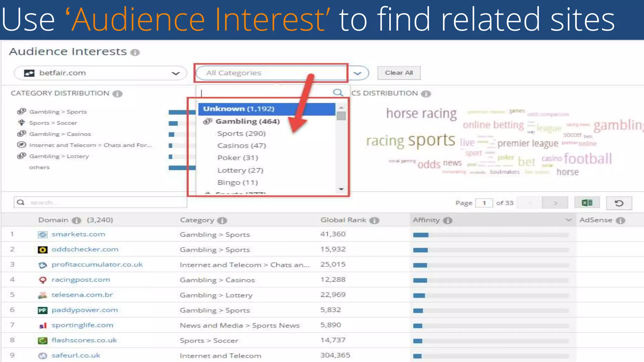Click the reset/refresh table icon
This screenshot has width=644, height=362.
click(x=619, y=203)
